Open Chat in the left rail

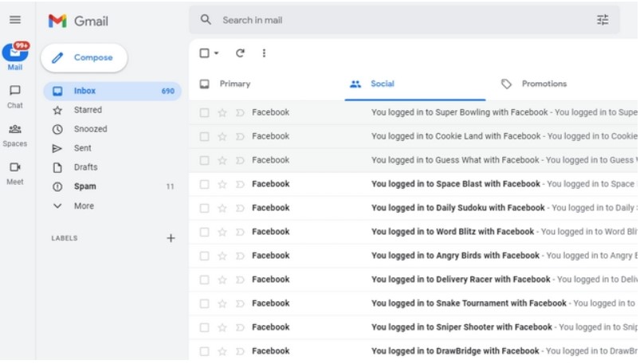pyautogui.click(x=15, y=96)
